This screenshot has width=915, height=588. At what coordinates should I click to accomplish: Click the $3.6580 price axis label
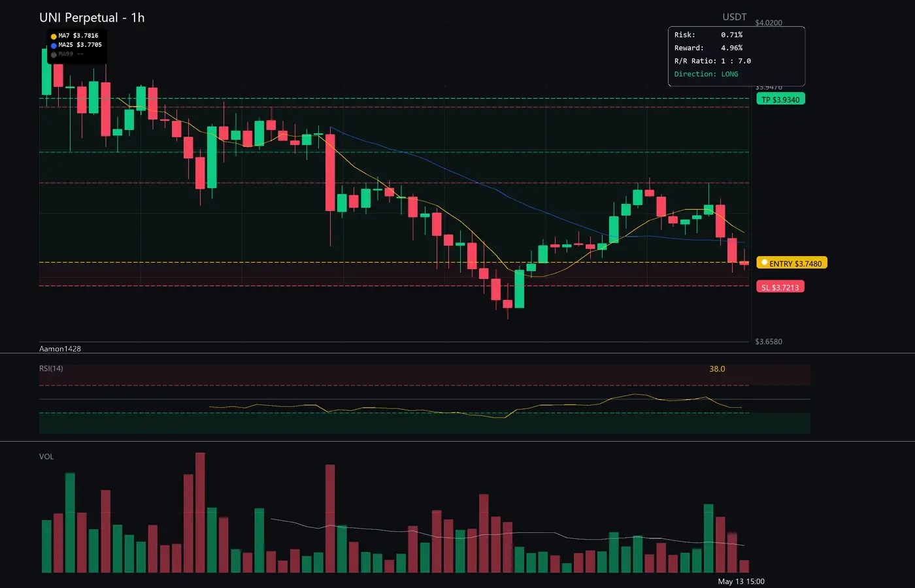pyautogui.click(x=769, y=342)
